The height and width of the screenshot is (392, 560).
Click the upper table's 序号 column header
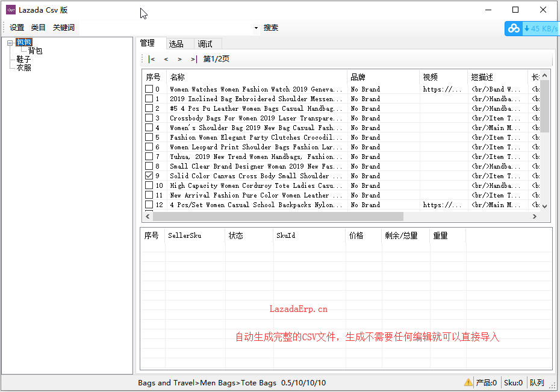pyautogui.click(x=155, y=77)
